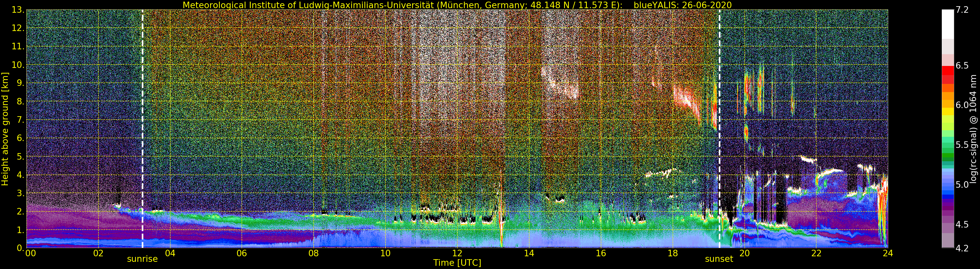Click the '08' time tick label
The width and height of the screenshot is (980, 269).
313,253
